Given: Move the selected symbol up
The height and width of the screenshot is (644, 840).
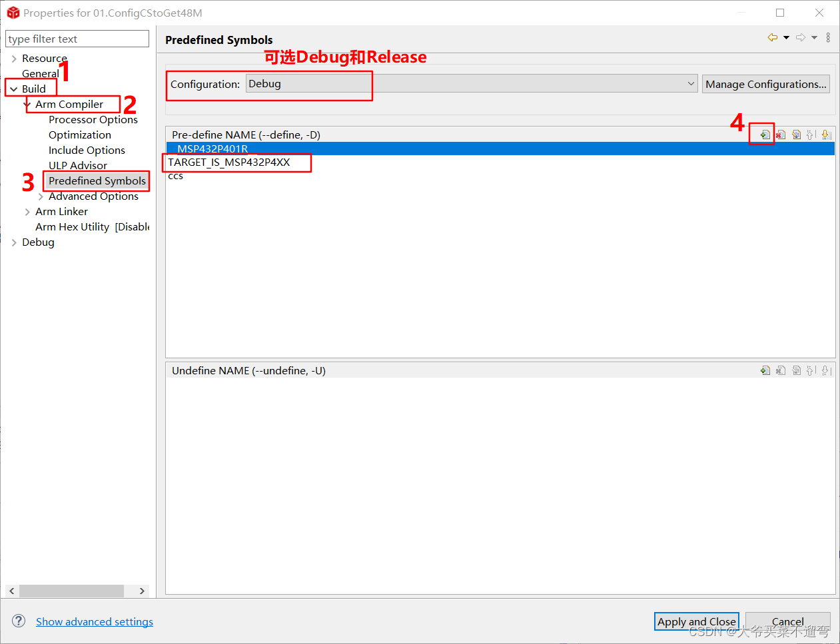Looking at the screenshot, I should 811,134.
